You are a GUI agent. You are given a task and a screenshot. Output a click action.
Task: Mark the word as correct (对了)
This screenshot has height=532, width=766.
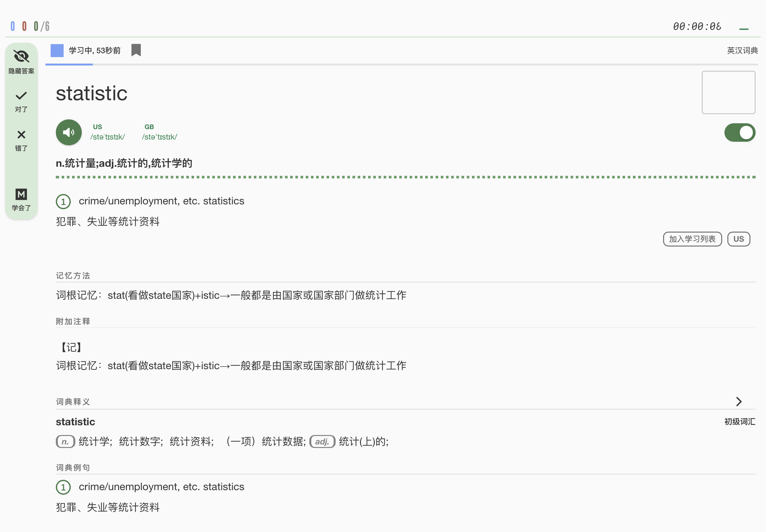click(x=21, y=101)
